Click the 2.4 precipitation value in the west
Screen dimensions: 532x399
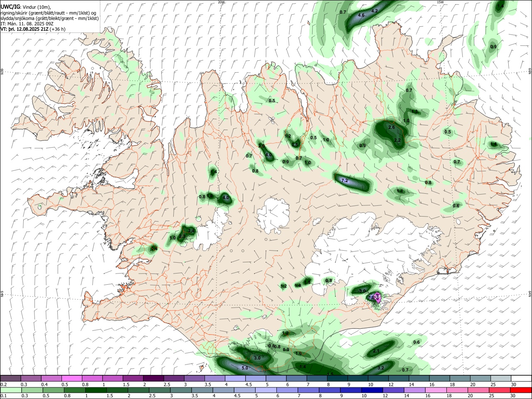pyautogui.click(x=191, y=231)
